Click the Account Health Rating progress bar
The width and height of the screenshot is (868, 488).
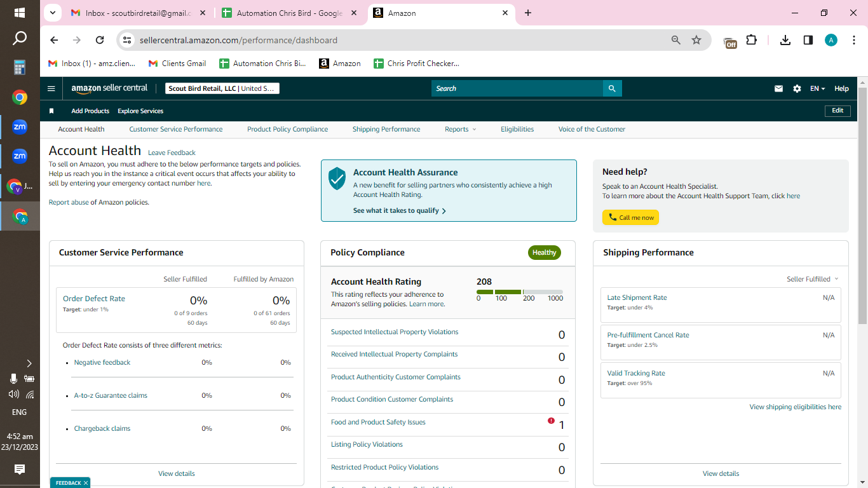tap(520, 292)
